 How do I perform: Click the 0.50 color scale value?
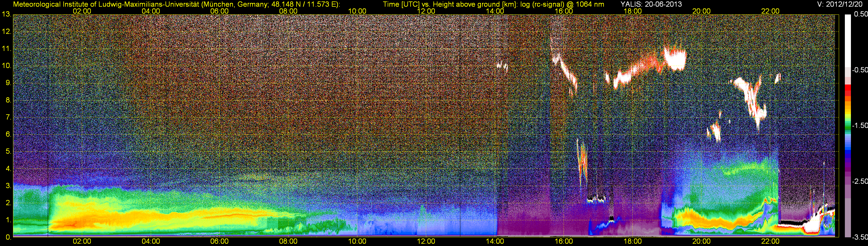tap(860, 14)
